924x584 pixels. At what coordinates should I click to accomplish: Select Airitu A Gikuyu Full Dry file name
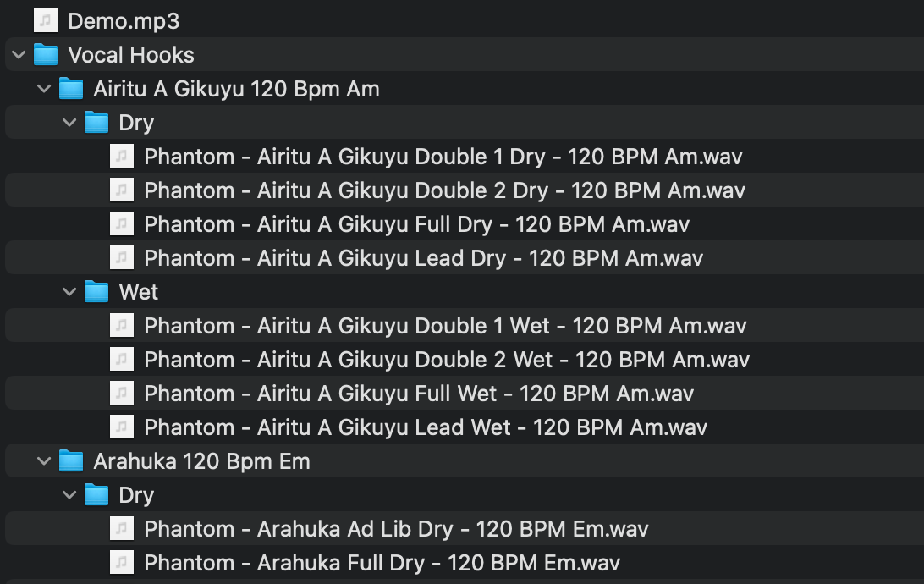(x=416, y=224)
